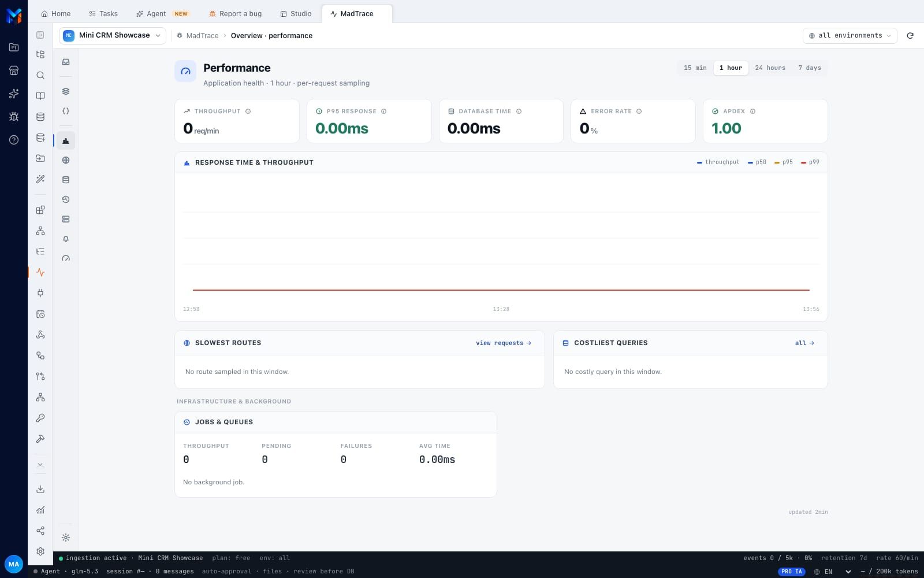Screen dimensions: 924x578
Task: Open the curly braces icon in MadTrace sidebar
Action: (x=66, y=111)
